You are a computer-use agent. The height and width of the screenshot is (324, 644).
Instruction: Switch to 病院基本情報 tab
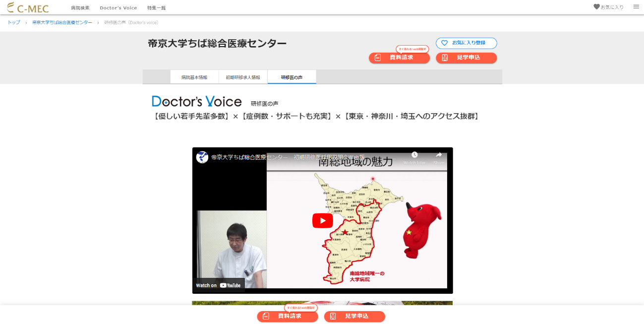tap(194, 77)
